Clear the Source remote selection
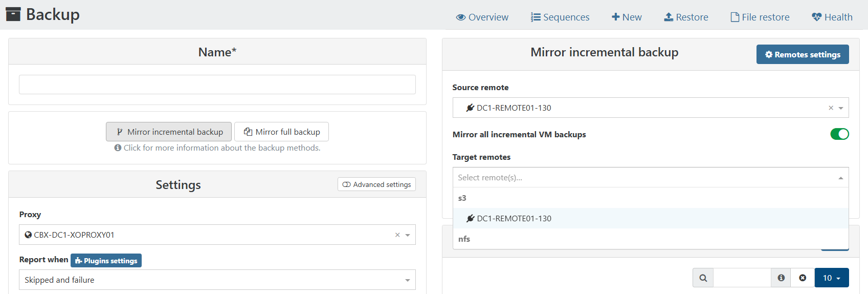868x294 pixels. [x=831, y=108]
